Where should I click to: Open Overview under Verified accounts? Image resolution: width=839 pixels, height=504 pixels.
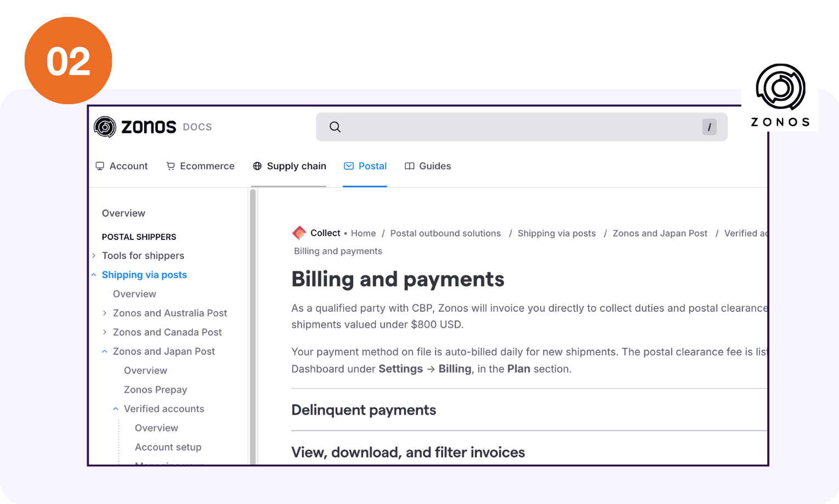pyautogui.click(x=156, y=428)
